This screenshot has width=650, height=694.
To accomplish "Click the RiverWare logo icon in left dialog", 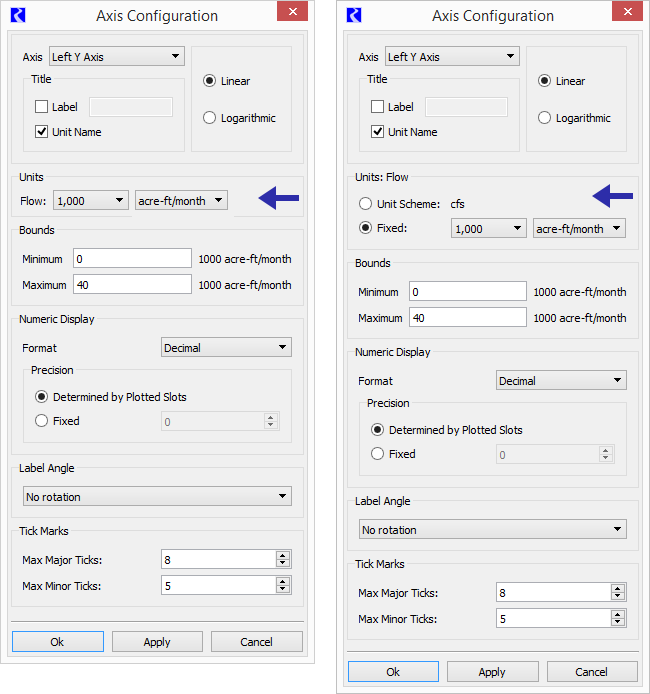I will coord(18,15).
